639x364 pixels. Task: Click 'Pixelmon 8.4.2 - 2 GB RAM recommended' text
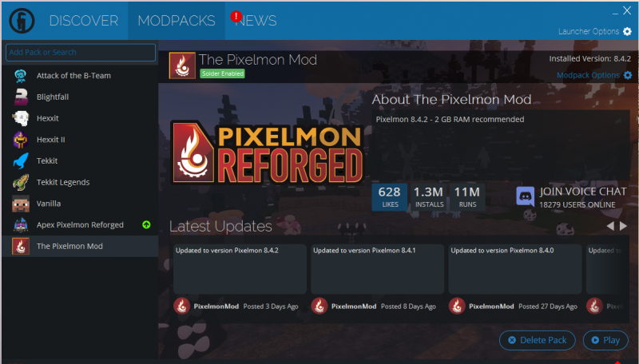tap(450, 120)
